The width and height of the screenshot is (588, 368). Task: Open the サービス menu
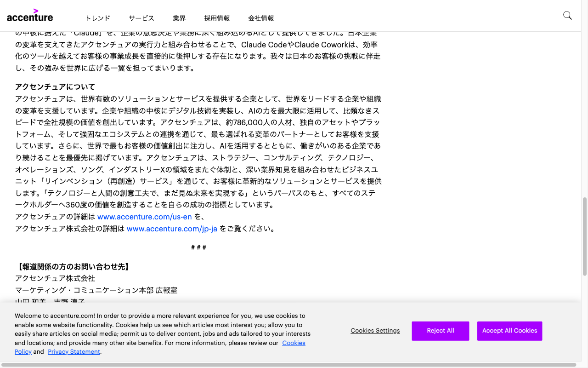coord(141,18)
